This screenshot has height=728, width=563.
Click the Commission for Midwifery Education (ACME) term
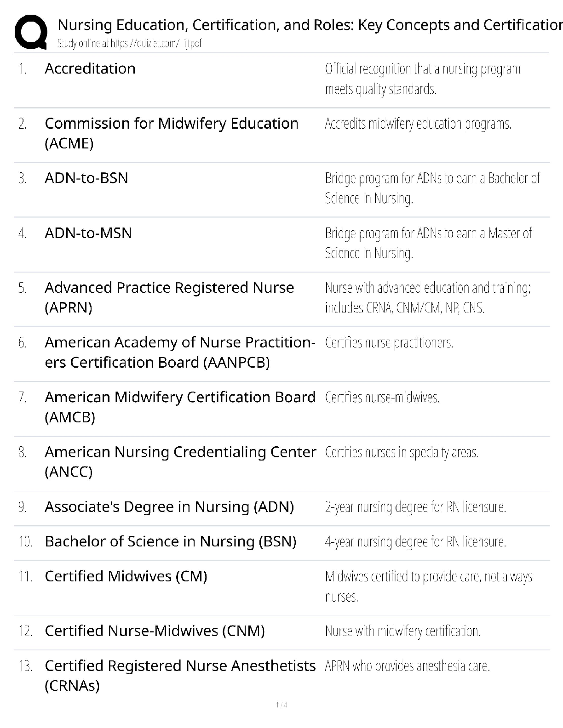(x=171, y=133)
